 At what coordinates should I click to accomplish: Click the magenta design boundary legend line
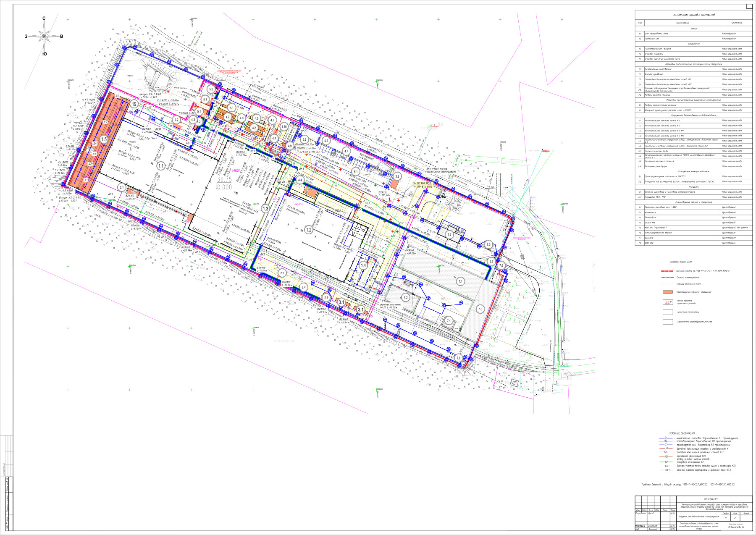click(x=668, y=278)
